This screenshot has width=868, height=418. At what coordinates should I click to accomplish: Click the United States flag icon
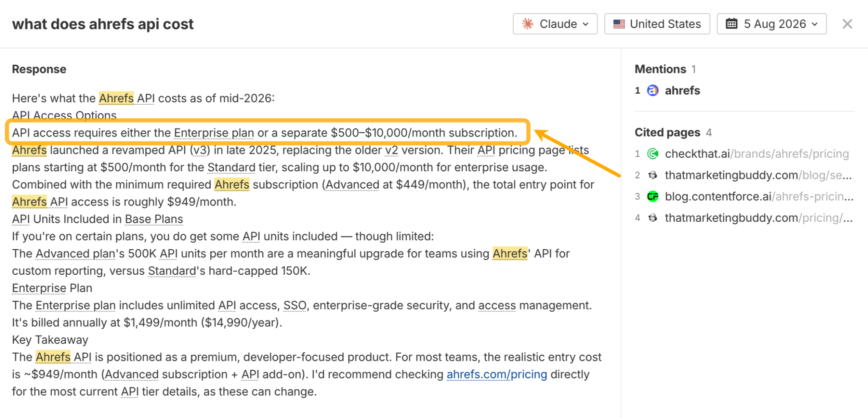coord(619,24)
